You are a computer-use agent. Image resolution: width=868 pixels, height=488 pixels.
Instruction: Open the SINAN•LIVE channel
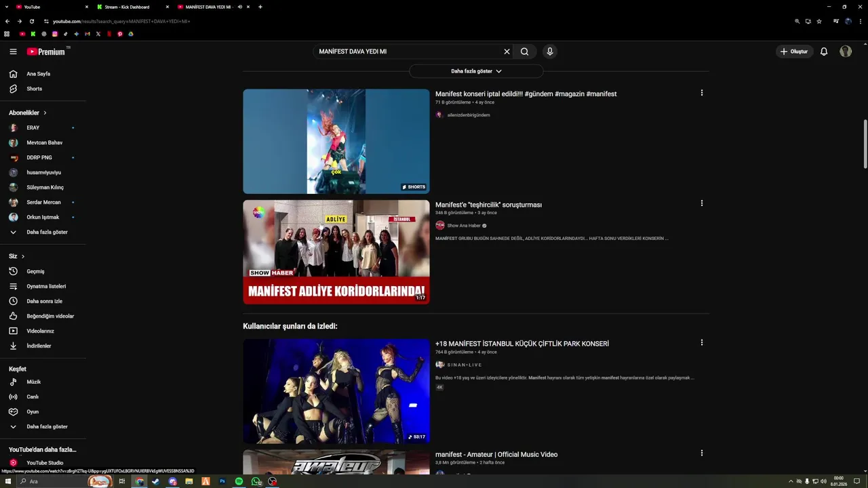pyautogui.click(x=464, y=365)
